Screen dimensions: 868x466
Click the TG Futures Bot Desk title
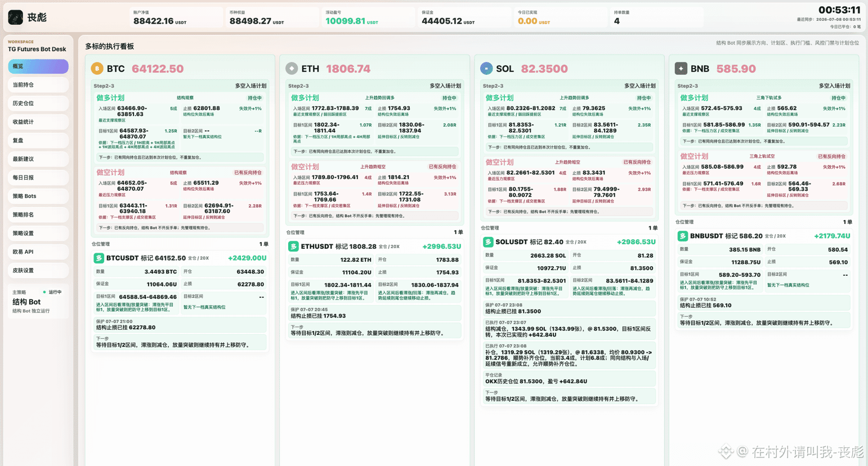coord(37,50)
